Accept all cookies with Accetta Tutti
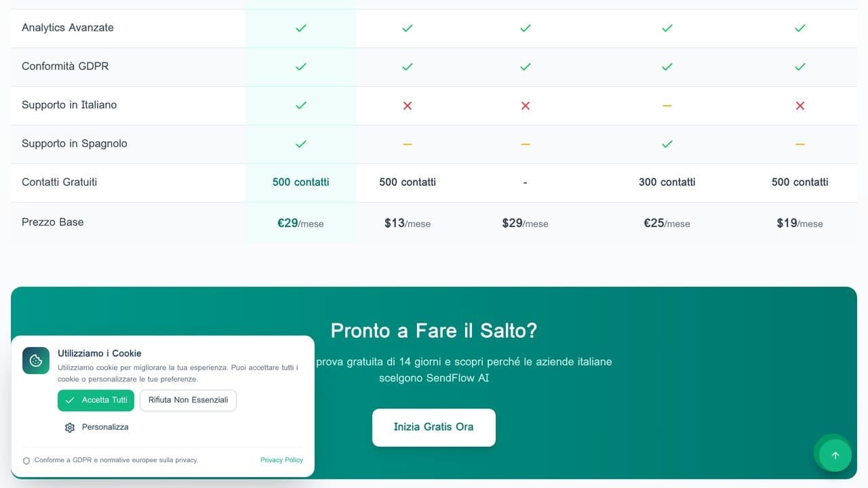This screenshot has height=488, width=868. [96, 401]
